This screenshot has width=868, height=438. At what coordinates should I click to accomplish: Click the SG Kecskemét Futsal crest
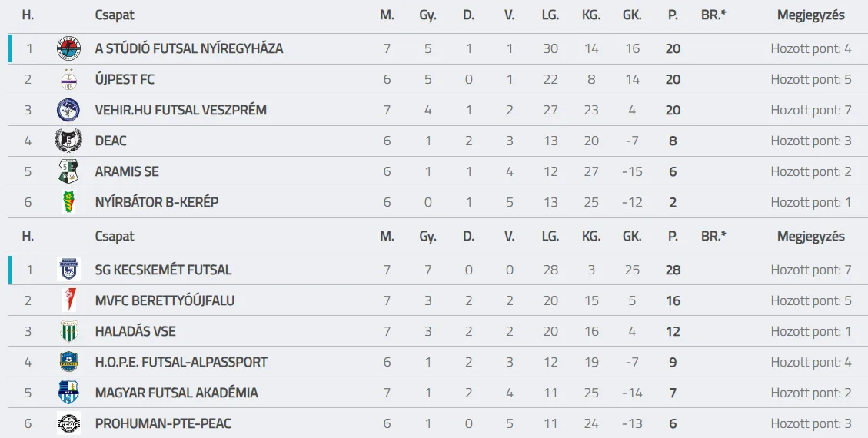point(68,270)
